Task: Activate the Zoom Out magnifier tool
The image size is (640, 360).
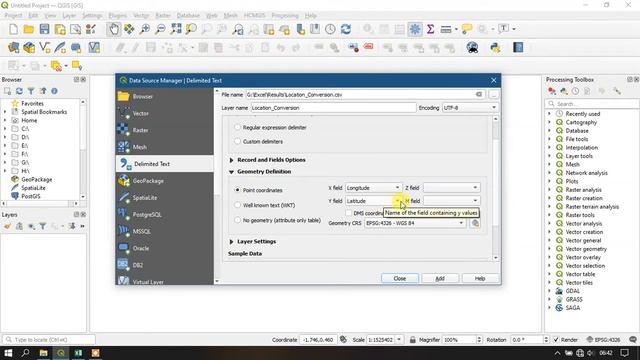Action: point(160,29)
